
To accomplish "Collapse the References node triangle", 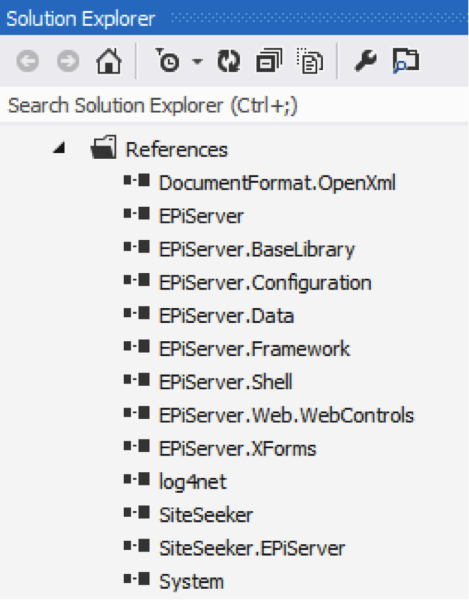I will [59, 148].
